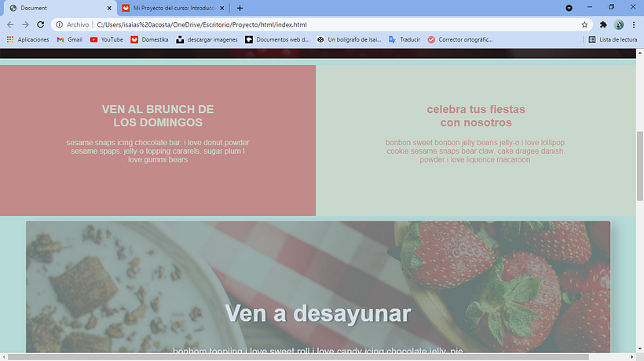
Task: Click the horizontal scrollbar thumb
Action: click(298, 357)
